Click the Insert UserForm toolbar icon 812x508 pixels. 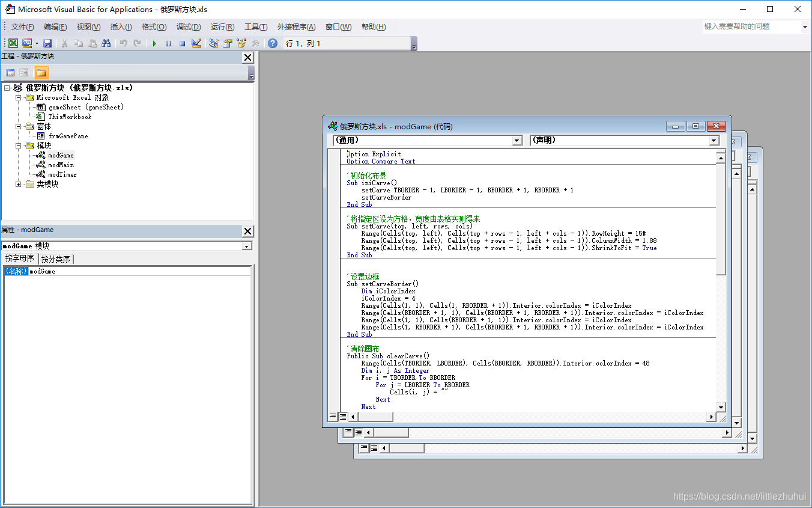coord(27,43)
